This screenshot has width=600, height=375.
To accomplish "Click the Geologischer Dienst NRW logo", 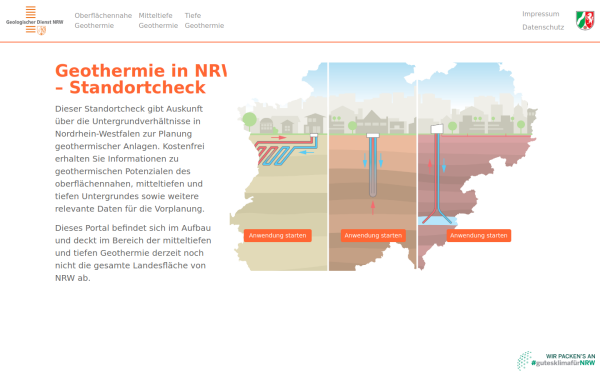I will click(x=34, y=21).
